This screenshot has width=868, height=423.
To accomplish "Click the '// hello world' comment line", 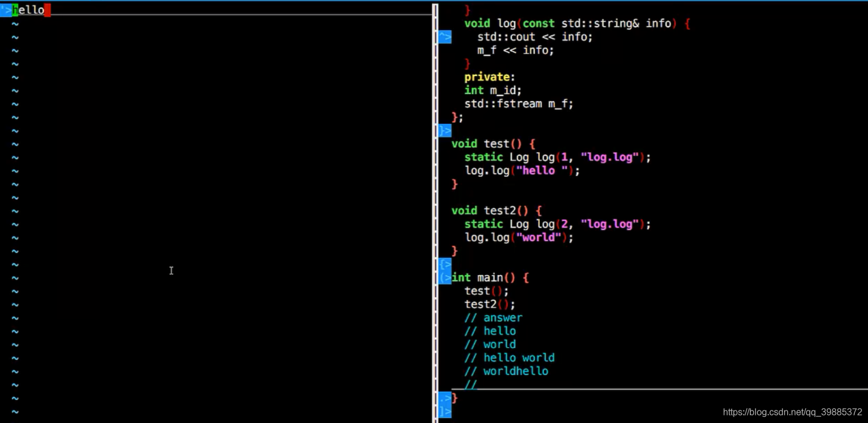I will (509, 358).
